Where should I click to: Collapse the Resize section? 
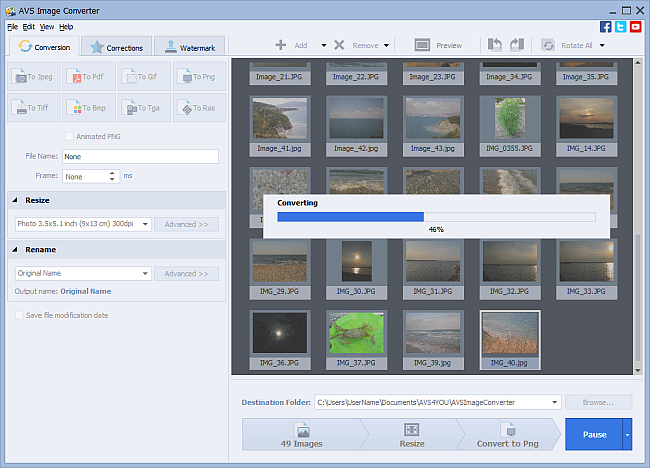[x=15, y=200]
